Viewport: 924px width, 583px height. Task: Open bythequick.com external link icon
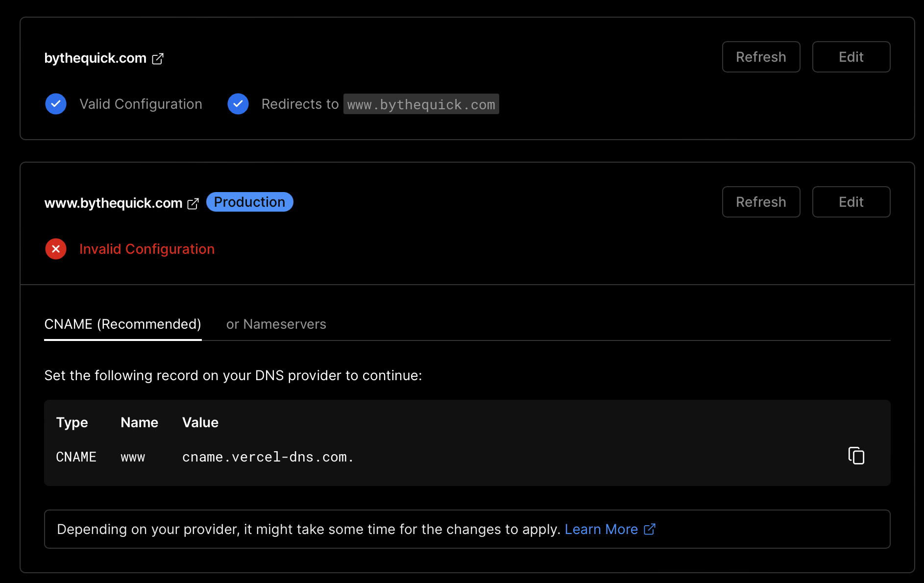pyautogui.click(x=158, y=59)
